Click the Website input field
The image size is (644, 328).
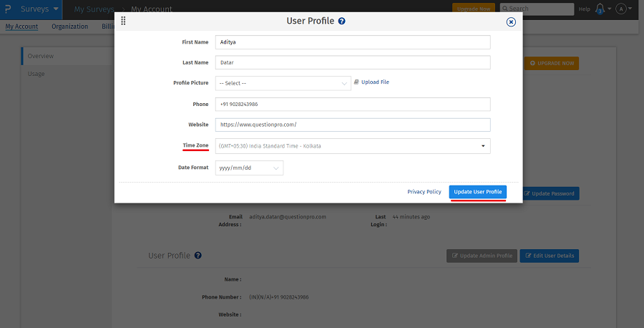click(352, 125)
